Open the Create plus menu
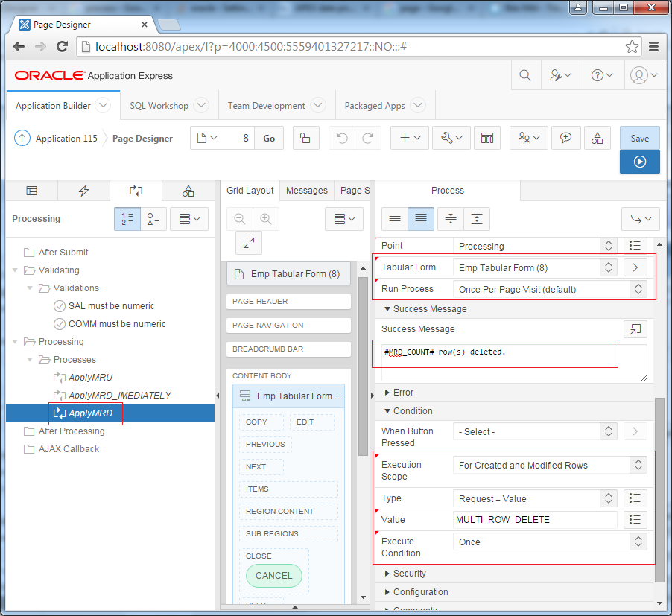Viewport: 672px width, 616px height. [x=410, y=138]
